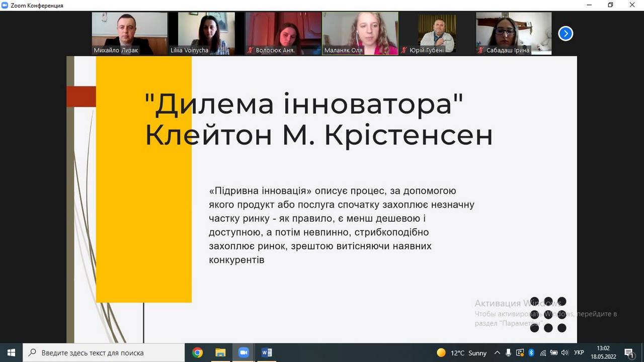644x362 pixels.
Task: Select Михайло Лизак's video thumbnail
Action: pos(130,33)
